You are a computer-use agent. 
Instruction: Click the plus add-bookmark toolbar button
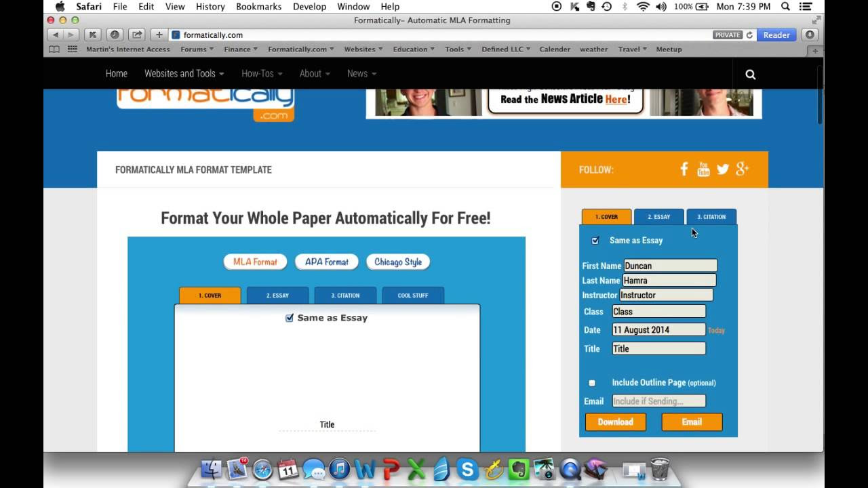(159, 35)
